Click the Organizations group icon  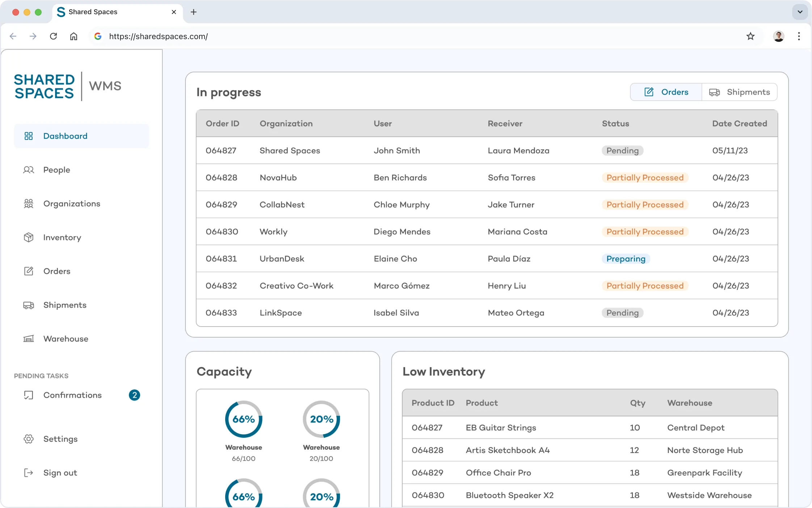click(29, 203)
